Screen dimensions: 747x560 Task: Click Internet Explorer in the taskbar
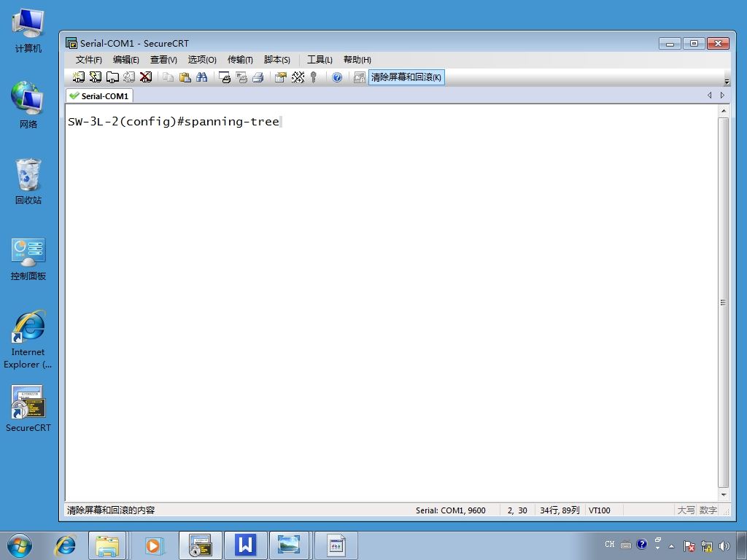coord(65,545)
